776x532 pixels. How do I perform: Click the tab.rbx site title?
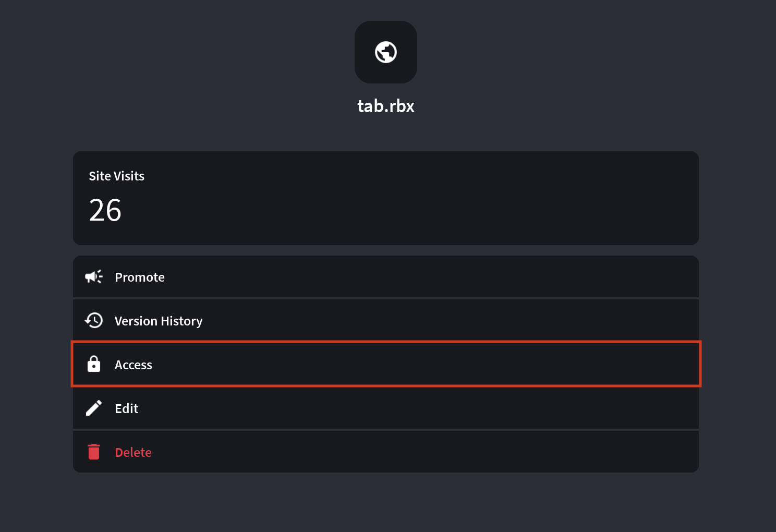pos(386,106)
